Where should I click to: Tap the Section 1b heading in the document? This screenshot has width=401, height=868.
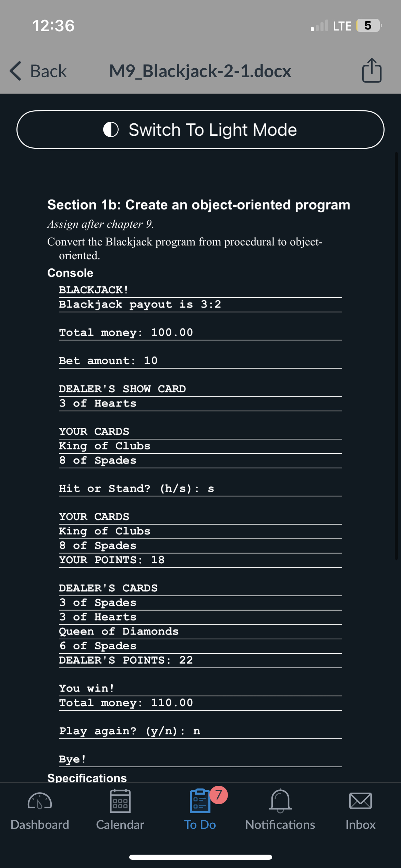tap(198, 205)
